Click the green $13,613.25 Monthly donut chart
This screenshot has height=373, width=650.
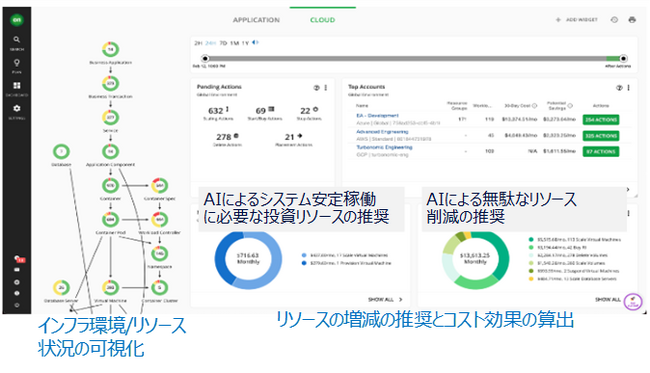tap(475, 259)
